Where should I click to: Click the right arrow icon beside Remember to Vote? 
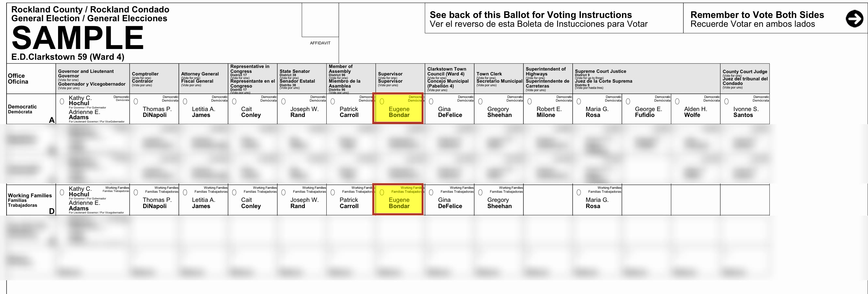point(855,19)
